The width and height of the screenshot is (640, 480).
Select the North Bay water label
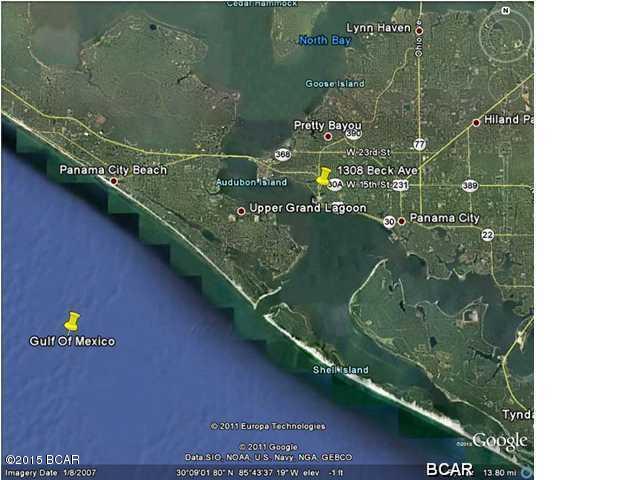pyautogui.click(x=325, y=40)
